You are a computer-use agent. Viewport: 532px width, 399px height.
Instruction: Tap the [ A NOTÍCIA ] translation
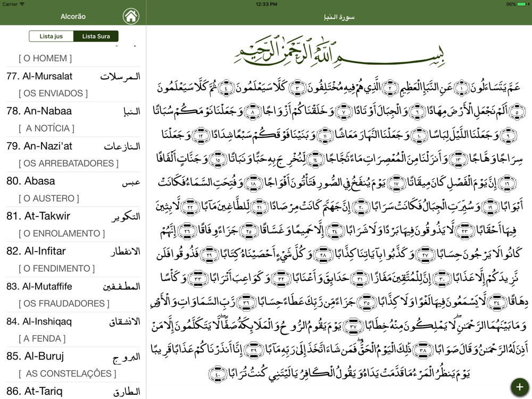coord(46,128)
